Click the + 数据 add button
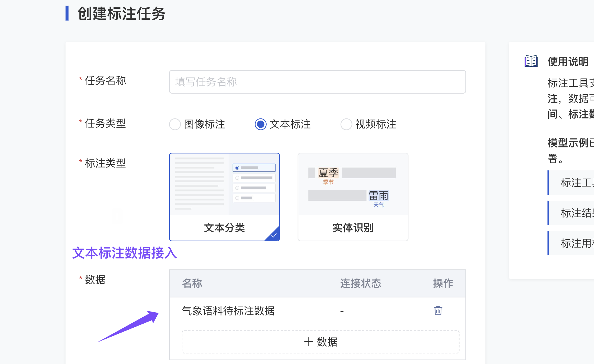 (x=320, y=342)
